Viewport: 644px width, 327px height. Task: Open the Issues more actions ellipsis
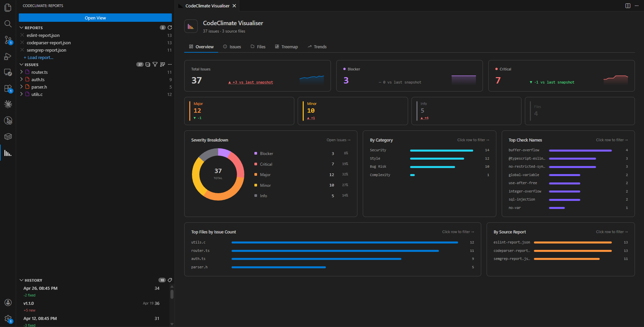(x=170, y=64)
